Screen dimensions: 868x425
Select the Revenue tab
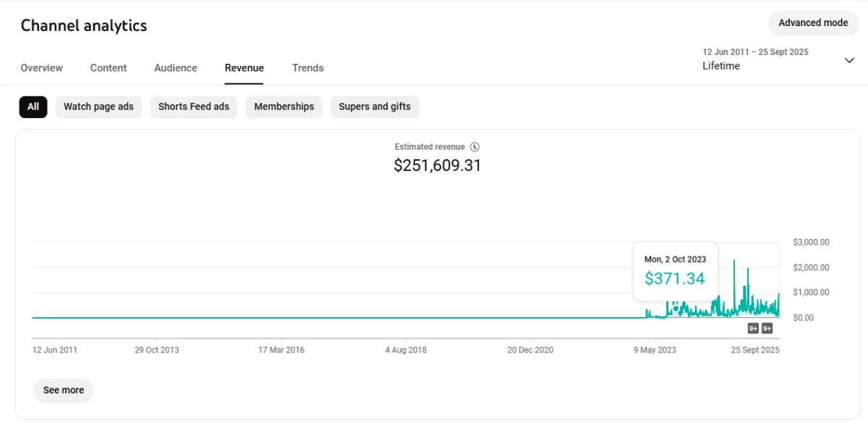click(244, 68)
